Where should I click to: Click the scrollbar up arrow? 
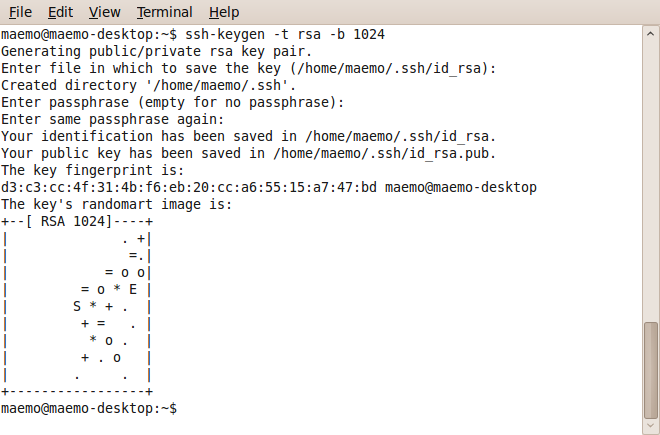(x=651, y=32)
